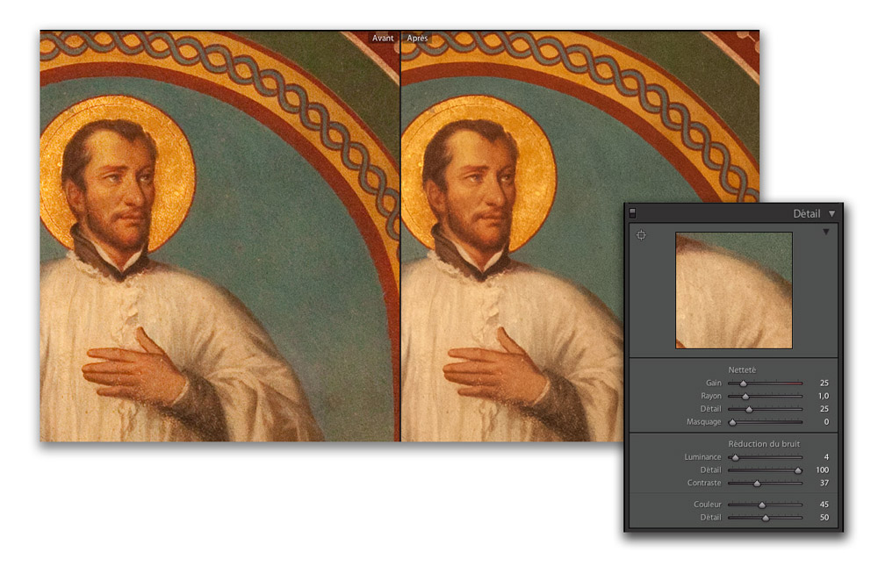The width and height of the screenshot is (878, 588).
Task: Click the "Après" label on the comparison view
Action: pos(417,38)
